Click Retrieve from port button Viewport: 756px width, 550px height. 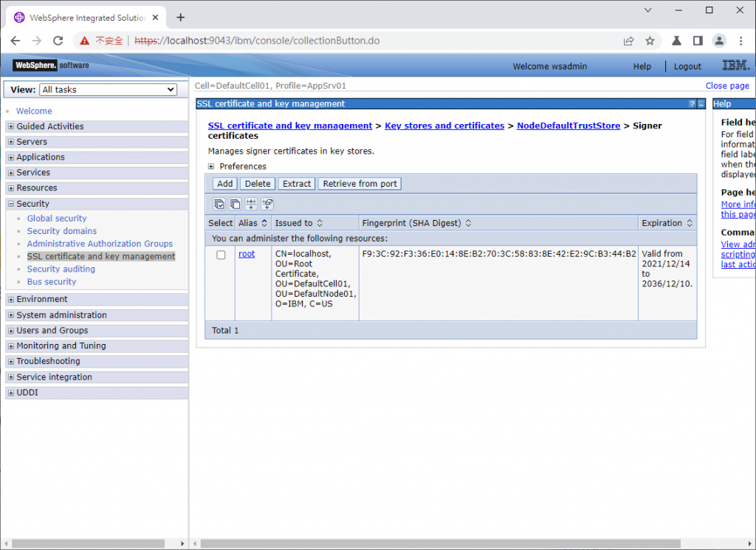360,184
